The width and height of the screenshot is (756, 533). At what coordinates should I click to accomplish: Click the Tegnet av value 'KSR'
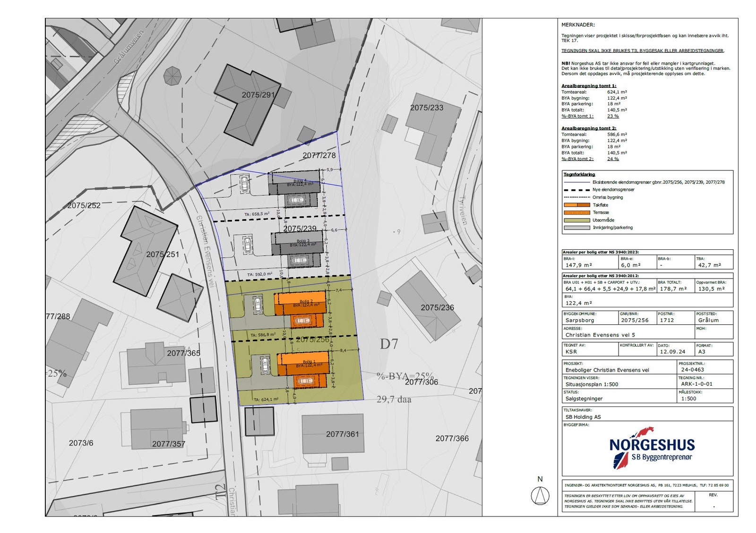pyautogui.click(x=571, y=352)
